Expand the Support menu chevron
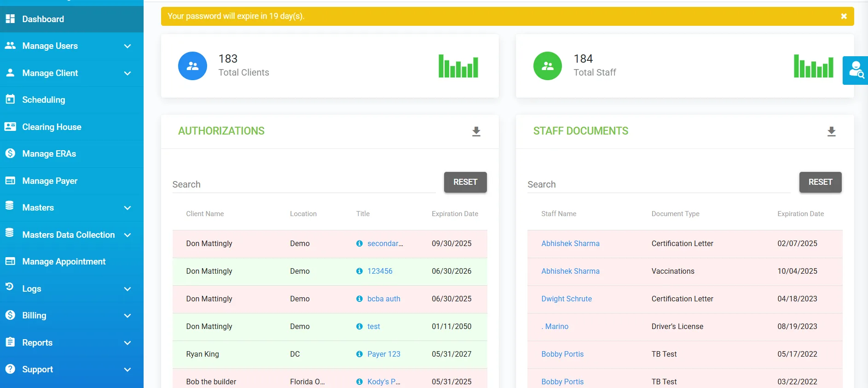 point(127,370)
